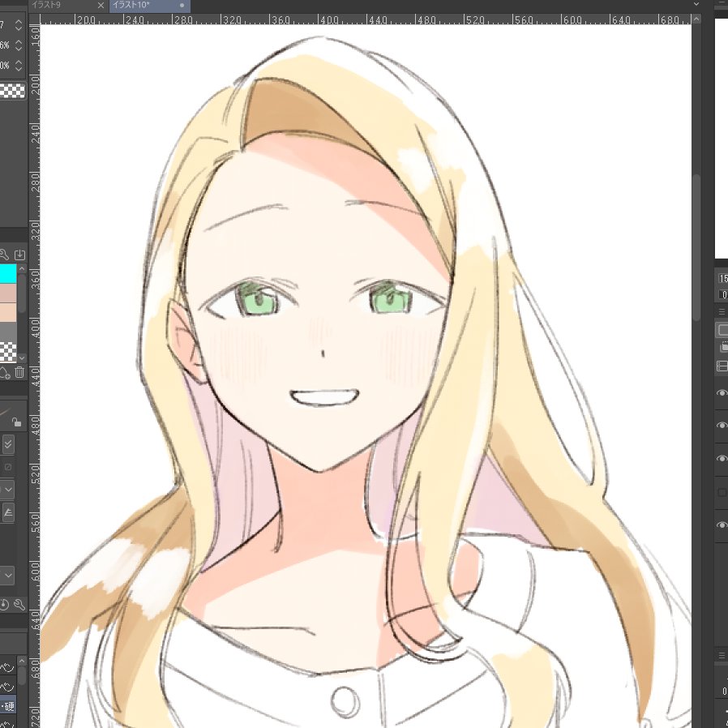Click the small square slash icon
This screenshot has width=728, height=728.
(8, 467)
